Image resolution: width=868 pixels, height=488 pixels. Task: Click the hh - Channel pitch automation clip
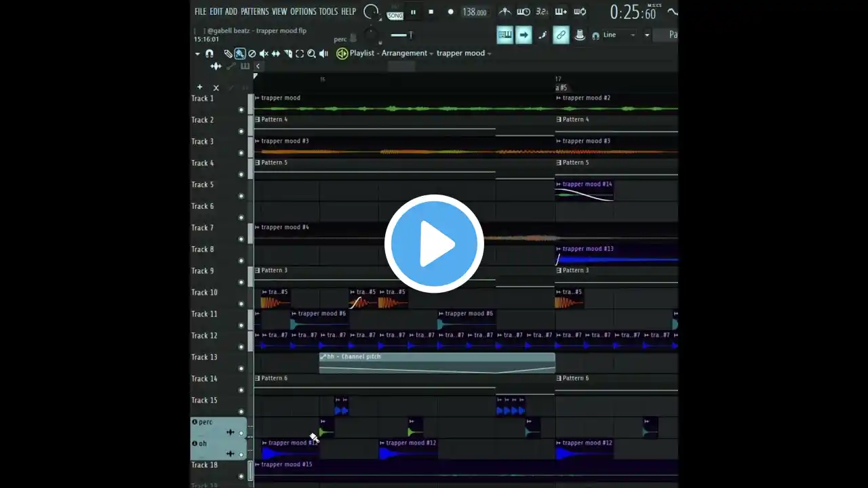tap(437, 363)
